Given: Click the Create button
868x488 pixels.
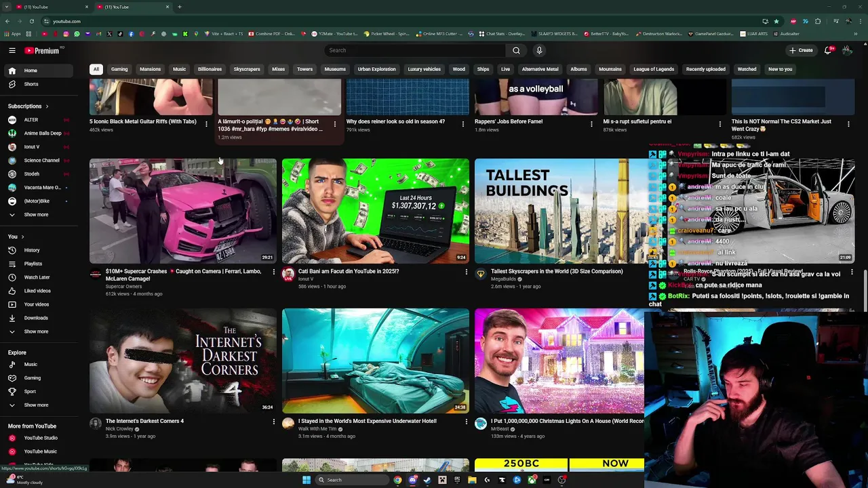Looking at the screenshot, I should point(801,50).
